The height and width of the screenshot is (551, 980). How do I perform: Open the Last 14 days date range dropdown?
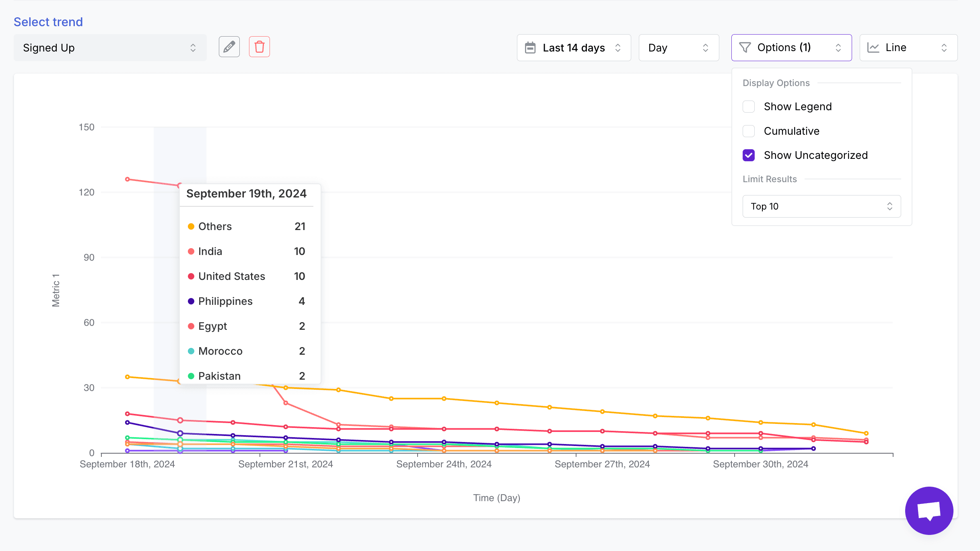(574, 48)
